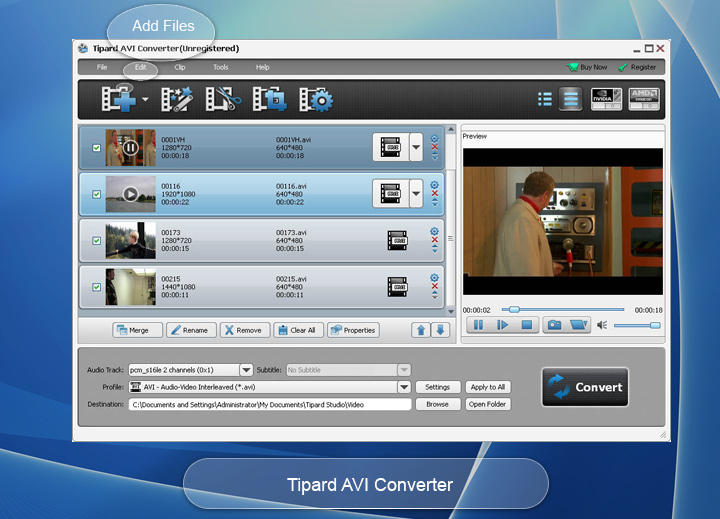The image size is (720, 519).
Task: Open the Help menu
Action: coord(263,67)
